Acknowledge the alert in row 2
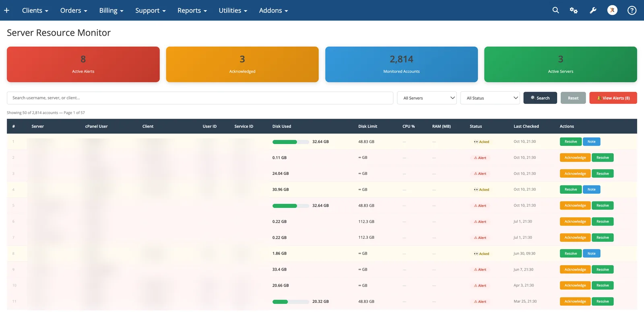644x312 pixels. click(x=575, y=158)
